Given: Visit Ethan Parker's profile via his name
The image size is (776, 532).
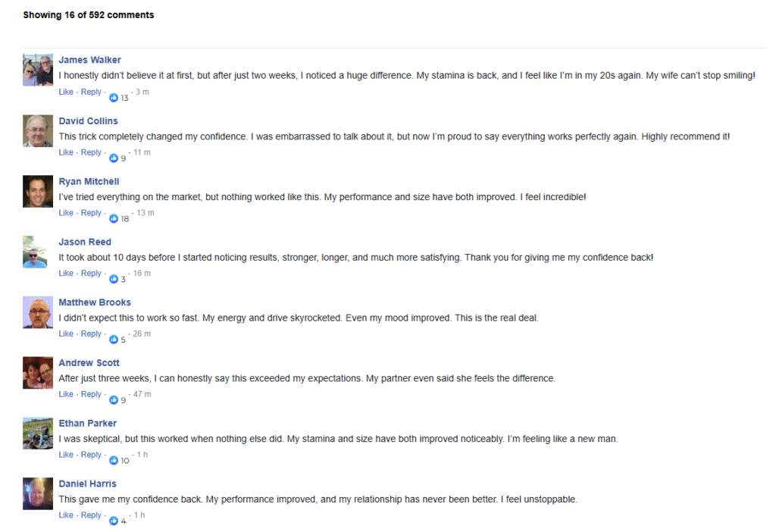Looking at the screenshot, I should 87,424.
